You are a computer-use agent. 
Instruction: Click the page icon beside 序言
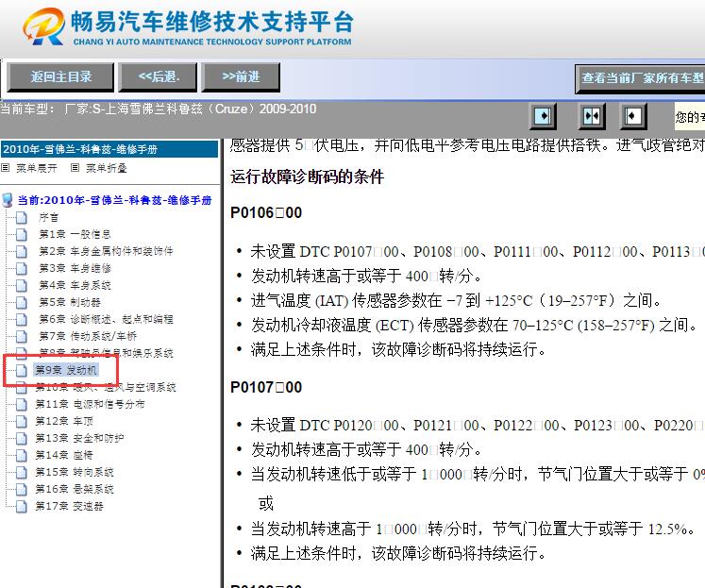click(x=21, y=218)
